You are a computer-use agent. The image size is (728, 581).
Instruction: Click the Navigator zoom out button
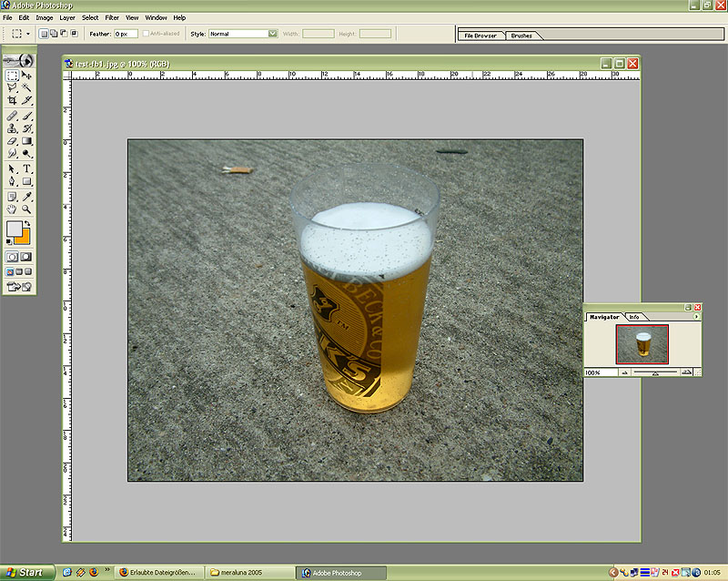pos(624,372)
